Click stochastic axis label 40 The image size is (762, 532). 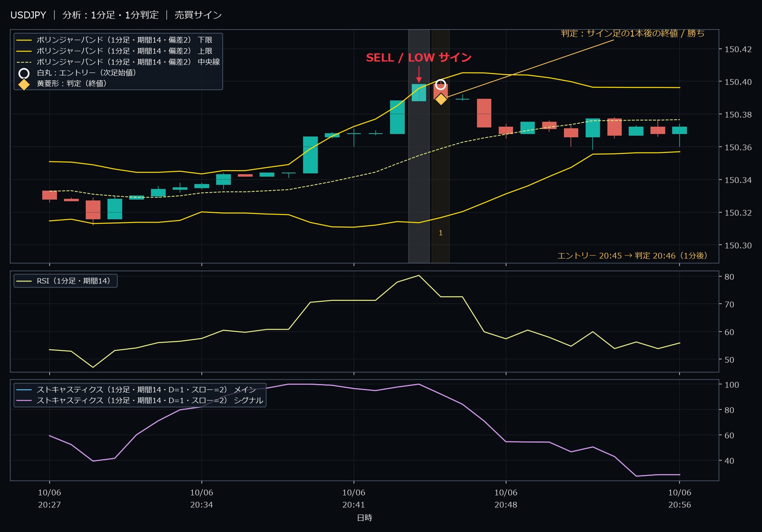pos(729,461)
